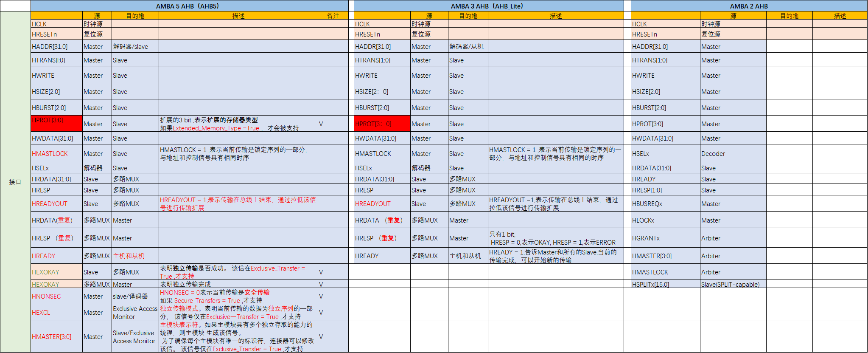Select the HPROT[3:0] cell in AMBA 2 AHB table
The image size is (868, 353).
tap(666, 124)
